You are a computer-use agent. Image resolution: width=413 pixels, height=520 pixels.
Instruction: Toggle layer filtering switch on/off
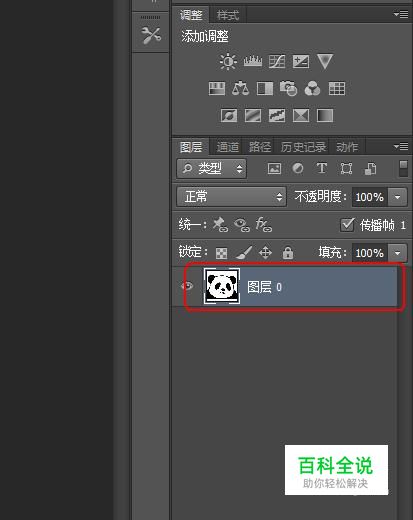pyautogui.click(x=403, y=168)
